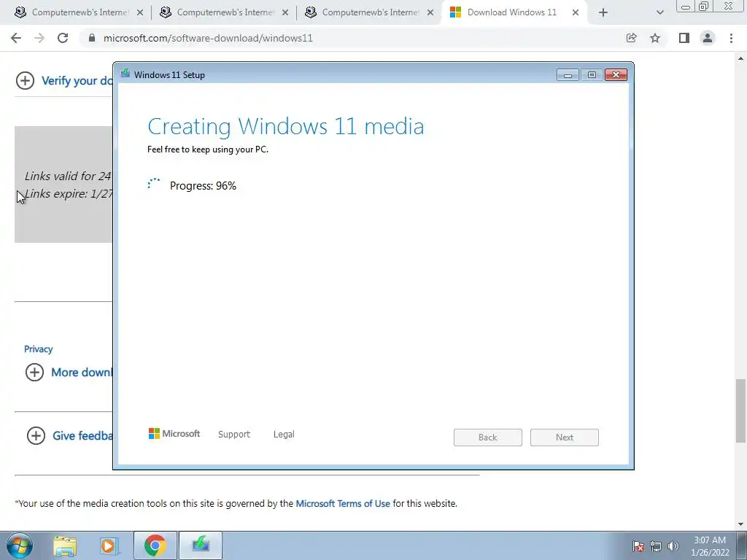Viewport: 747px width, 560px height.
Task: Close the Download Windows 11 tab
Action: pos(576,13)
